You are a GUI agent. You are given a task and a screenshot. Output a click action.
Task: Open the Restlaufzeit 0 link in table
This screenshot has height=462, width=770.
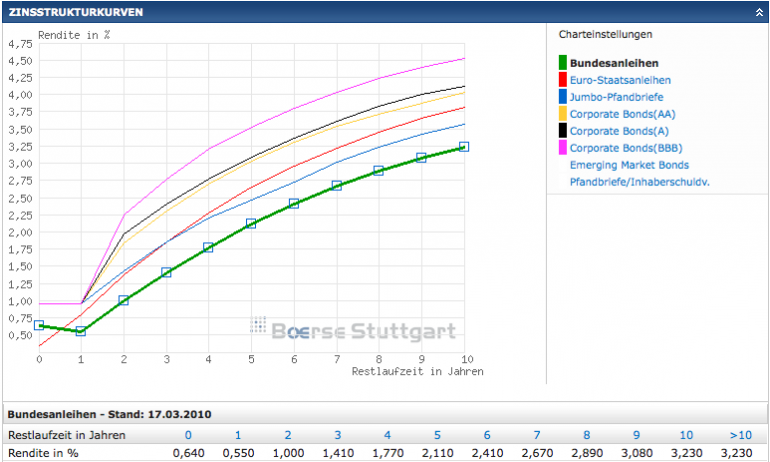pos(188,435)
